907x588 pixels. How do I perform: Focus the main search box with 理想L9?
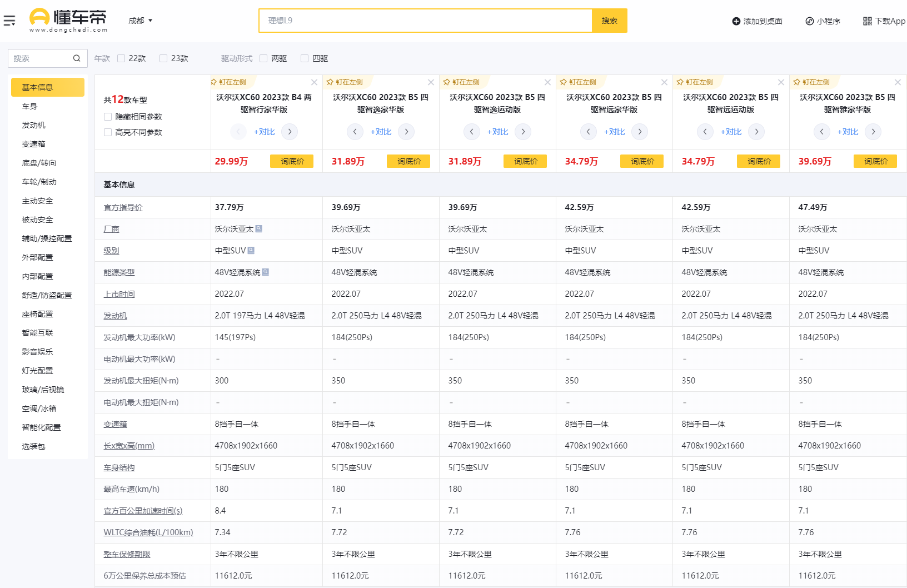425,21
